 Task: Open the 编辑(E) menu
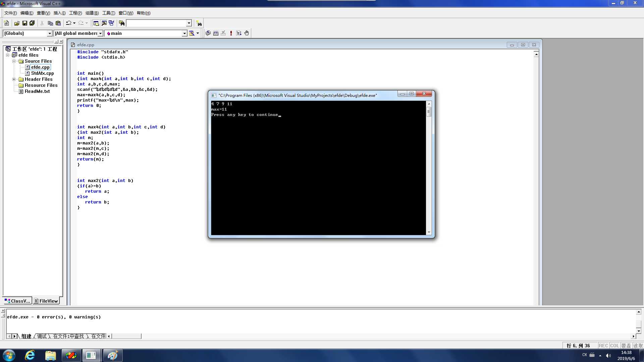(27, 13)
